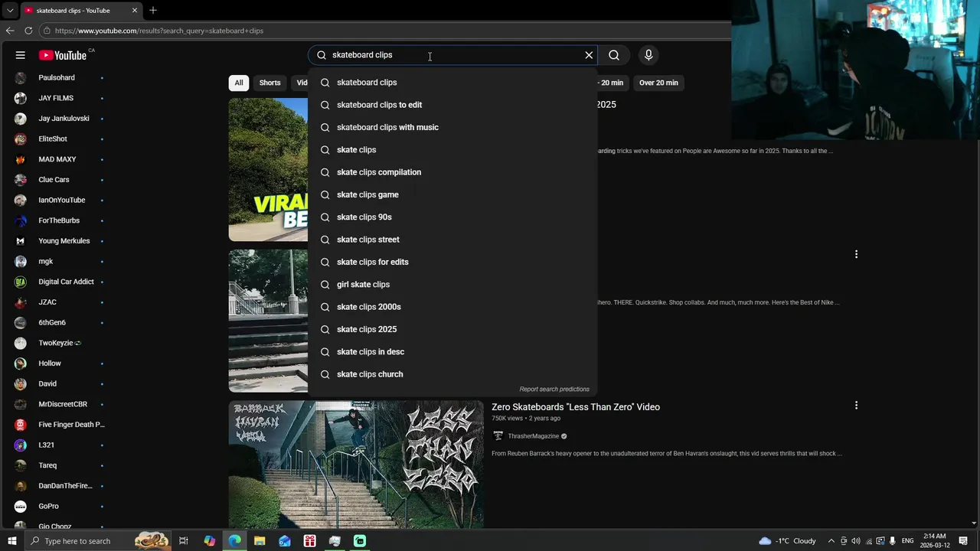Open the JZAC channel avatar
Image resolution: width=980 pixels, height=551 pixels.
(21, 302)
